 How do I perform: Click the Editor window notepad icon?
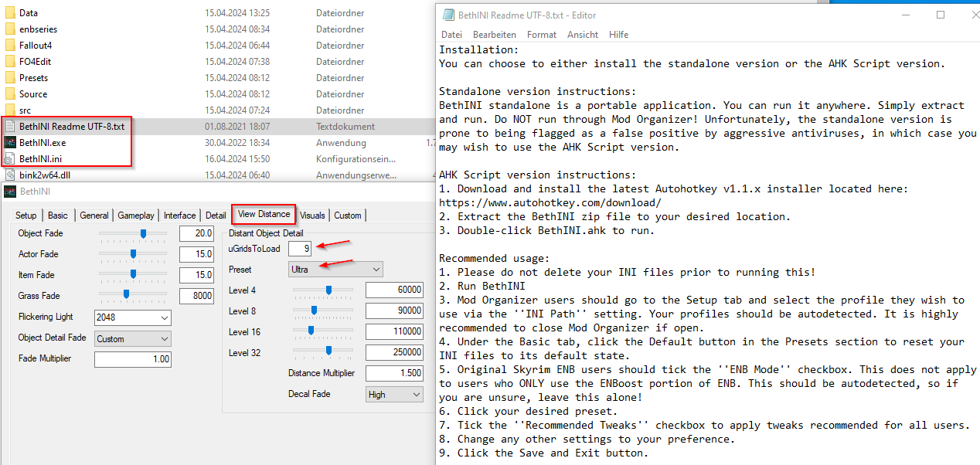click(x=448, y=15)
